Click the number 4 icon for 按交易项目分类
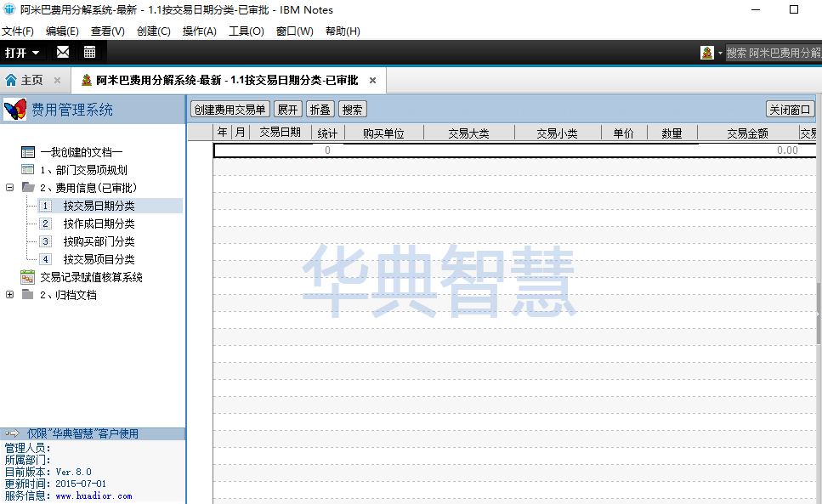Viewport: 822px width, 504px height. click(x=46, y=259)
